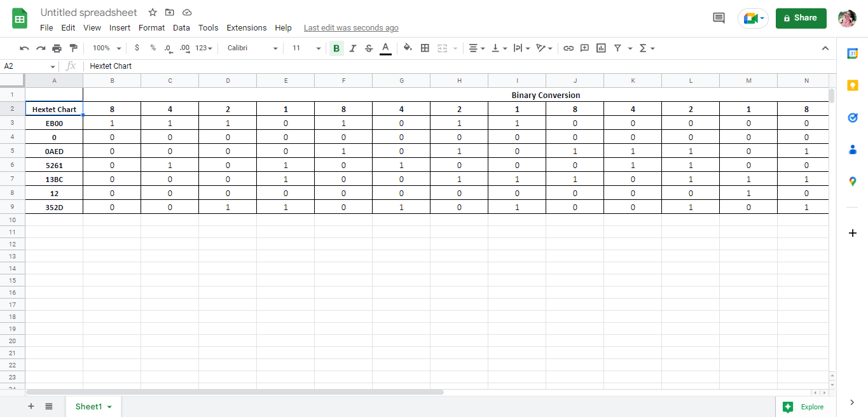Format as currency with dollar icon

click(x=137, y=48)
